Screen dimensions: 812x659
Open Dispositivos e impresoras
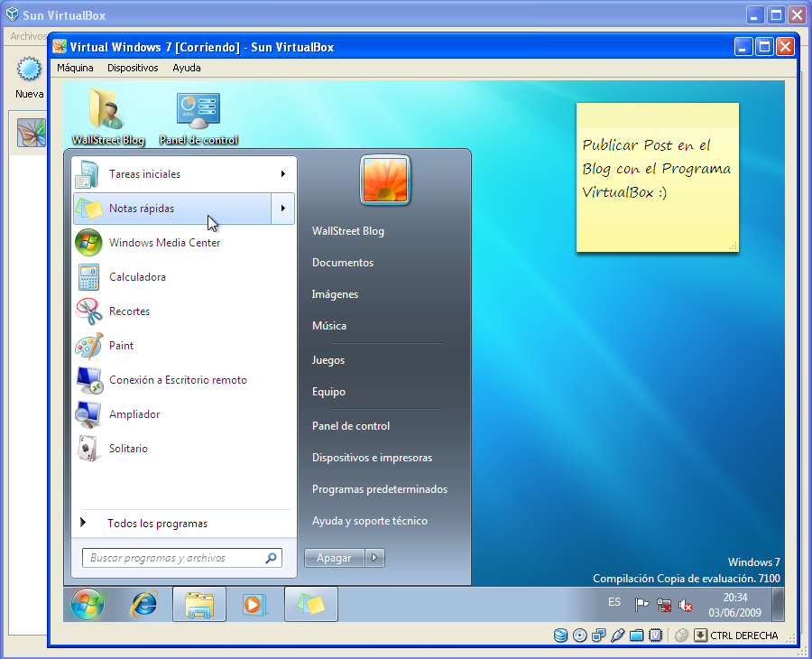[373, 458]
